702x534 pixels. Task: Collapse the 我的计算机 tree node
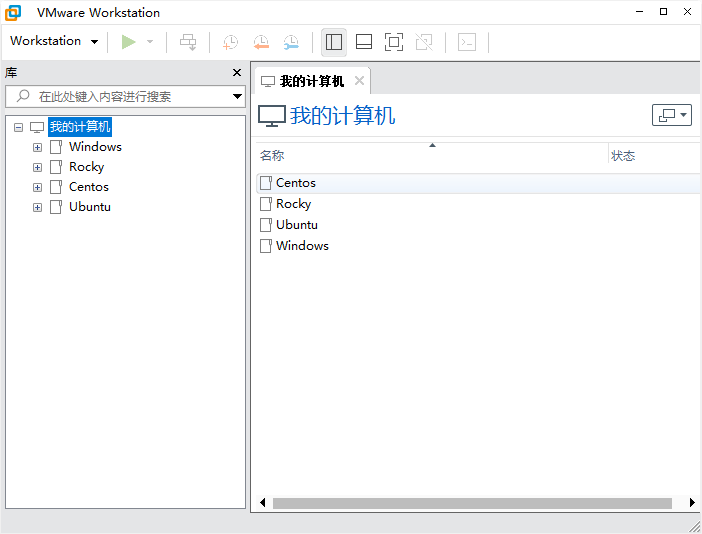pyautogui.click(x=18, y=128)
